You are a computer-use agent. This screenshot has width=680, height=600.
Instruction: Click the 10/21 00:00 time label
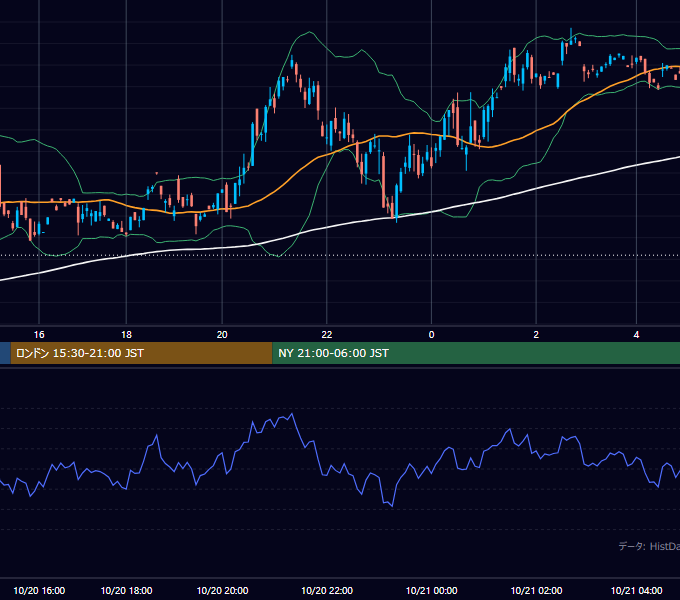tap(432, 590)
